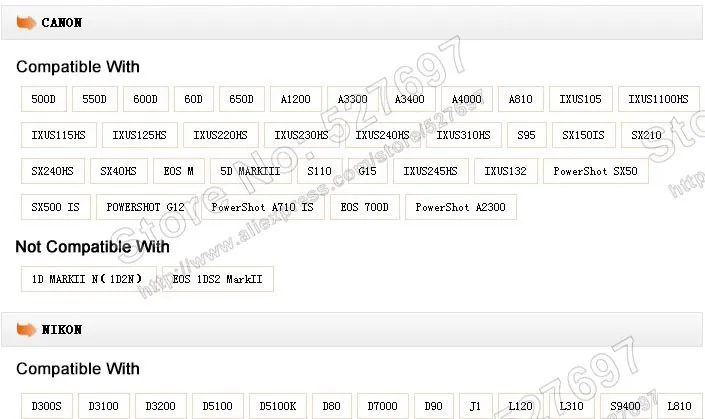Select the PowerShot A2300 tag

461,207
